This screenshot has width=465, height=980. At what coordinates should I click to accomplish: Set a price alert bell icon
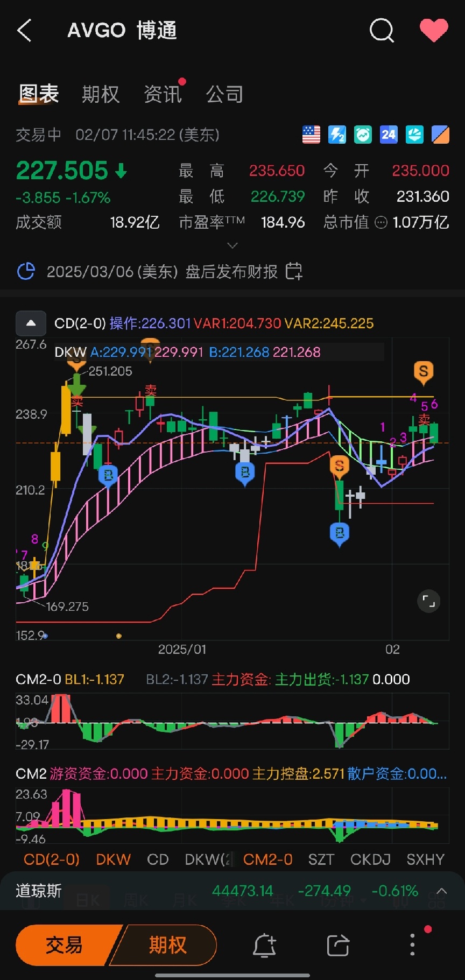(264, 945)
